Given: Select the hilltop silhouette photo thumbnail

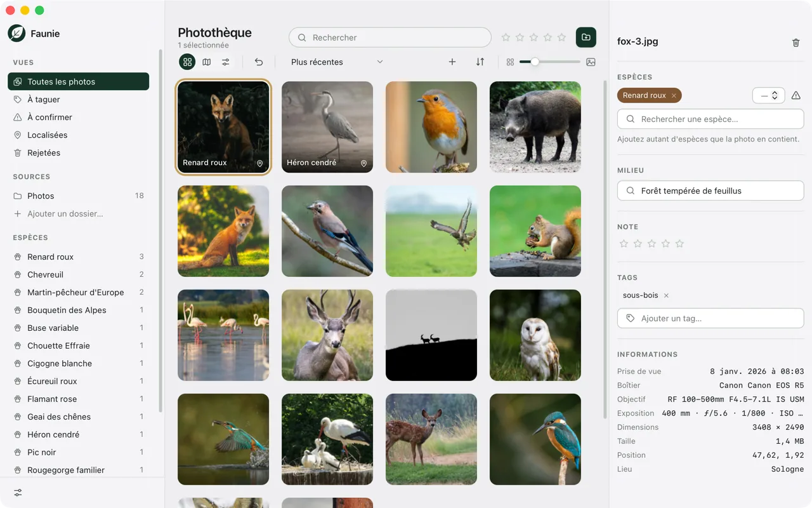Looking at the screenshot, I should [431, 335].
